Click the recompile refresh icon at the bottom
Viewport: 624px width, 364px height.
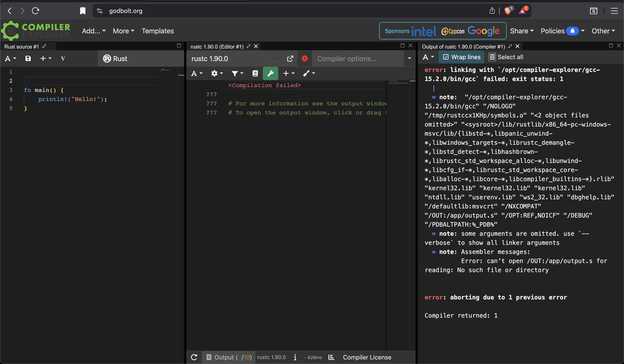(194, 357)
